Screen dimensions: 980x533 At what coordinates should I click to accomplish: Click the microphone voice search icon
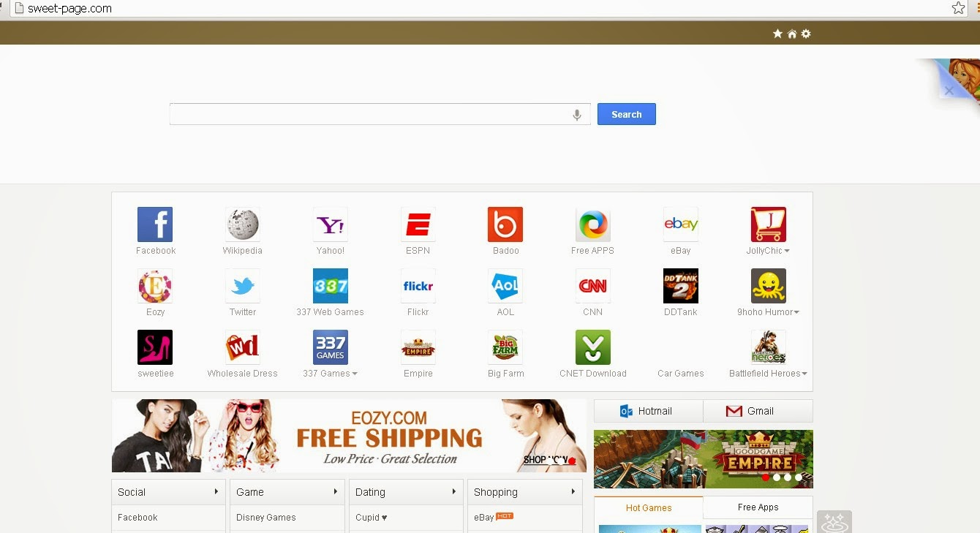(x=577, y=115)
